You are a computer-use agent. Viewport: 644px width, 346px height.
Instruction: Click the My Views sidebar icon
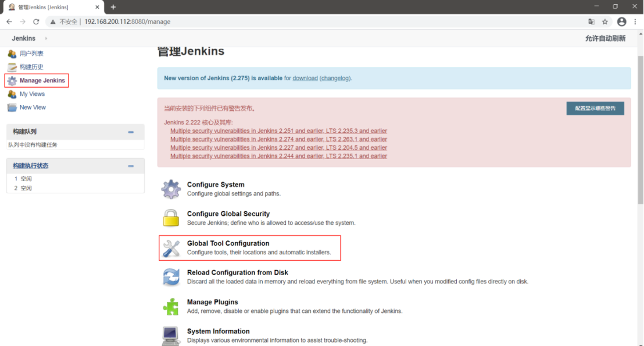(x=12, y=94)
